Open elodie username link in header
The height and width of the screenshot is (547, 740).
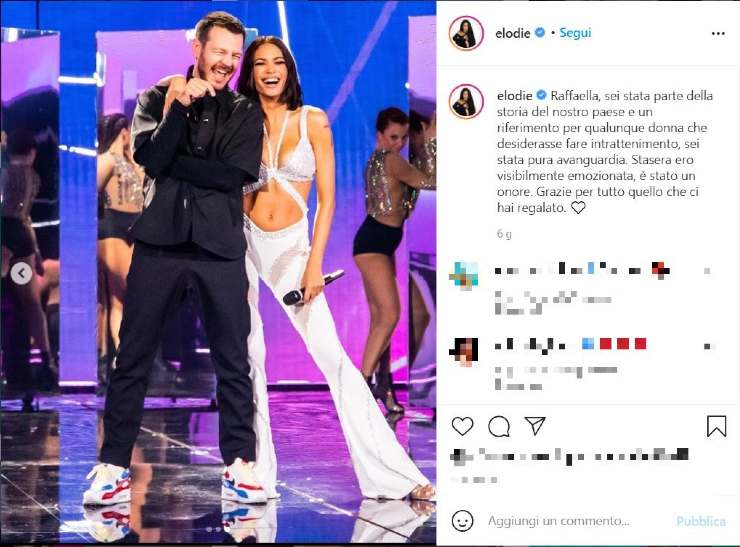click(x=513, y=33)
